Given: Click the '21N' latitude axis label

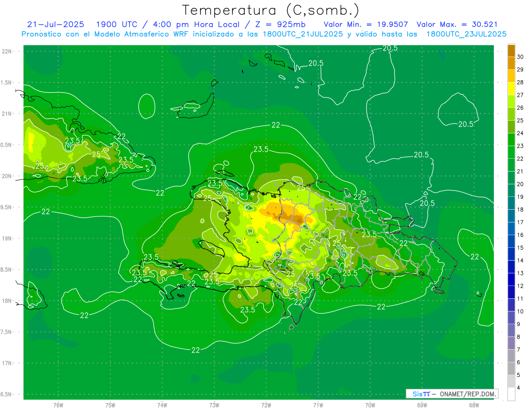Looking at the screenshot, I should tap(7, 114).
